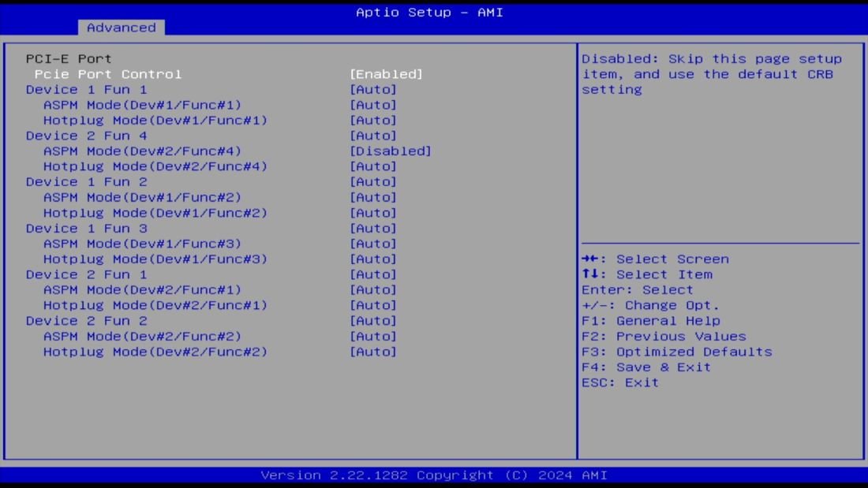The width and height of the screenshot is (868, 488).
Task: Open the Device 2 Fun 4 Auto value
Action: click(373, 136)
